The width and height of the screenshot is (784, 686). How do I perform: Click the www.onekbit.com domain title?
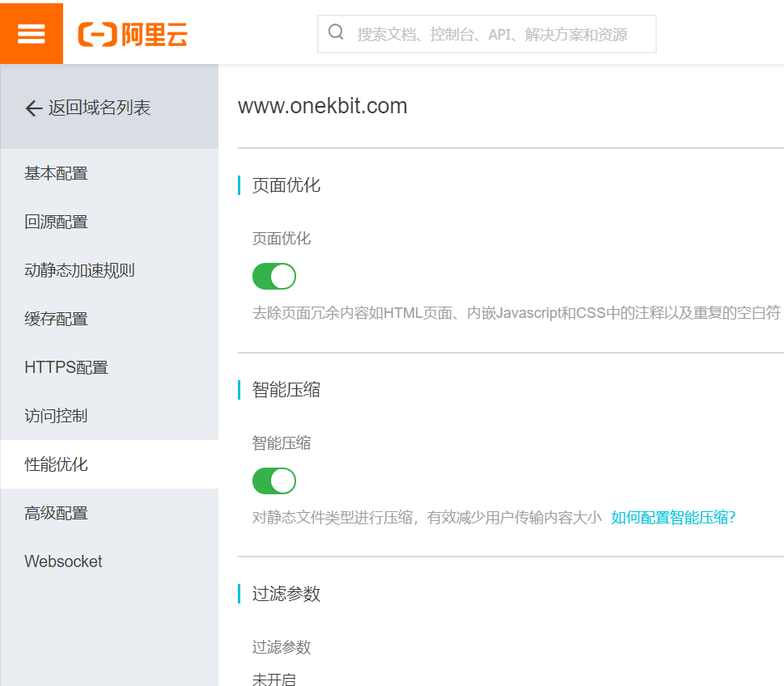[x=322, y=106]
